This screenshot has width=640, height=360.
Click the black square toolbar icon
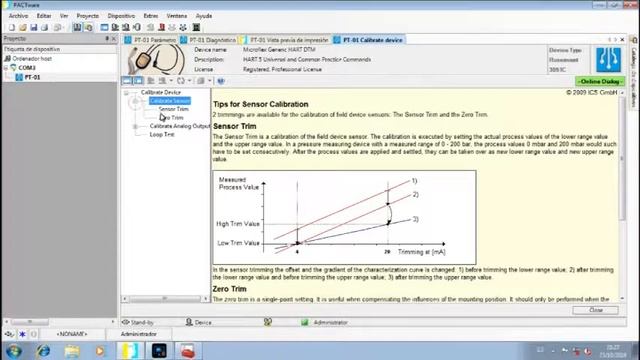click(x=196, y=27)
